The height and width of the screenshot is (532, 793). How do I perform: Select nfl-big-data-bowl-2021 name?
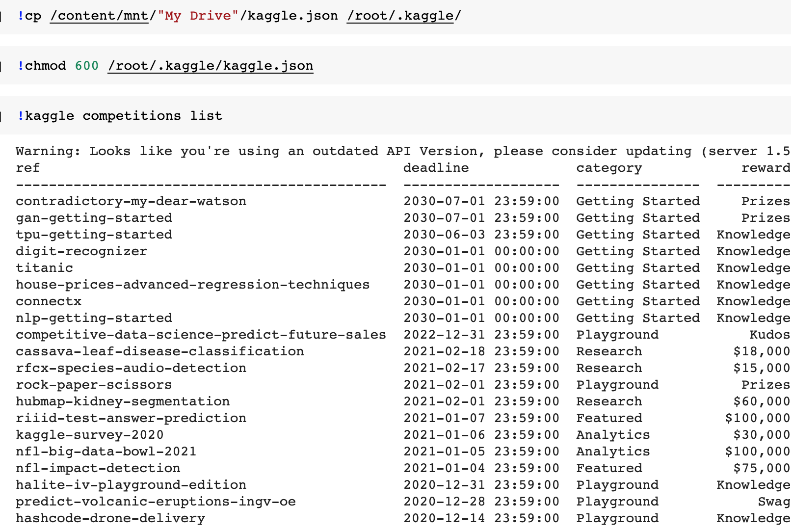point(106,452)
